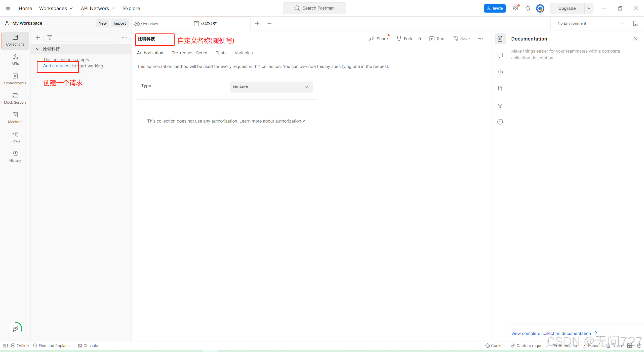Open the changelog history icon in right panel

[x=500, y=72]
